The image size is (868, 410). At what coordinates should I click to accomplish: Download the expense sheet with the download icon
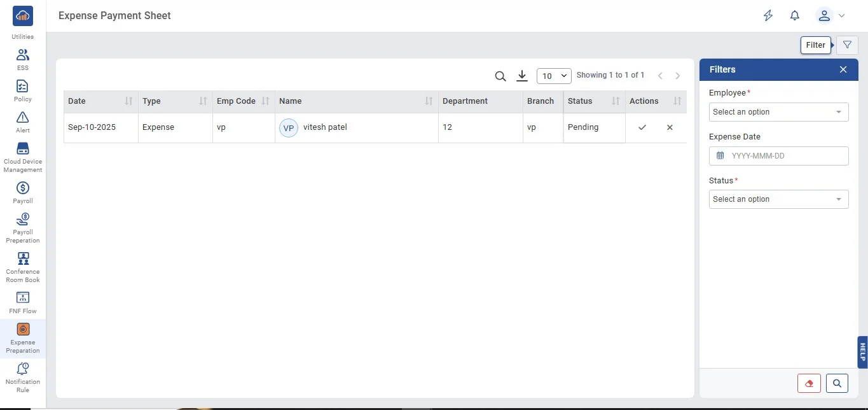click(522, 76)
